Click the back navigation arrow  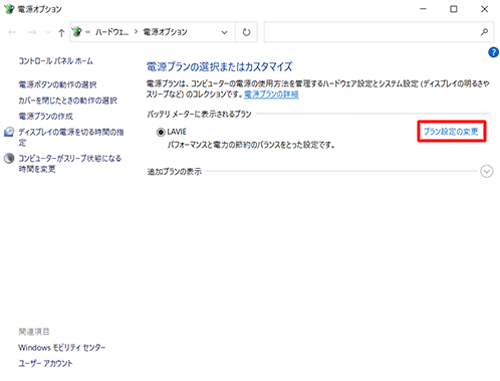[x=12, y=32]
